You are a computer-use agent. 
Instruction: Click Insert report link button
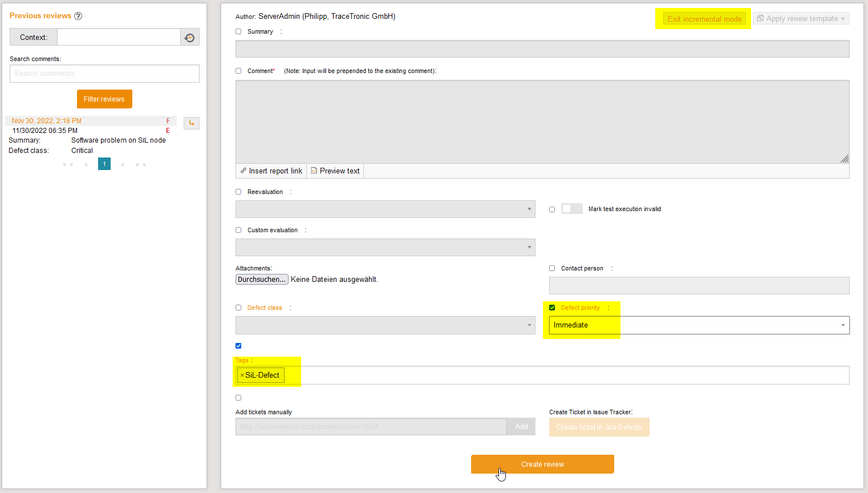click(271, 171)
